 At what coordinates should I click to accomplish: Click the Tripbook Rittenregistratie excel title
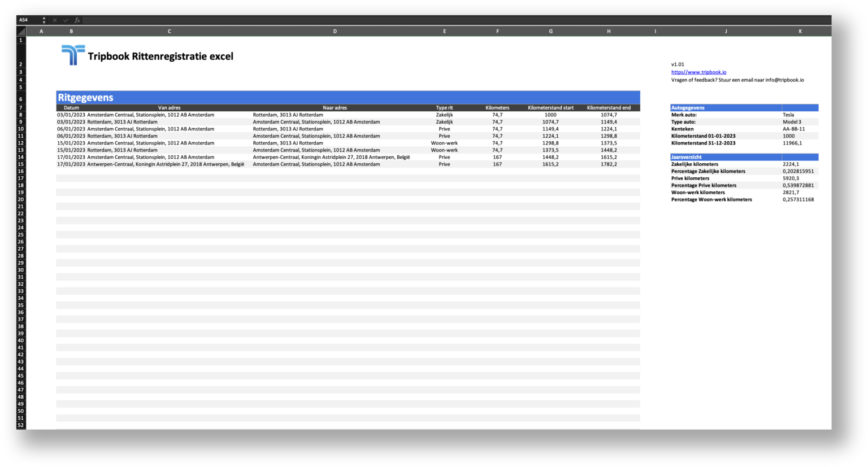coord(160,56)
